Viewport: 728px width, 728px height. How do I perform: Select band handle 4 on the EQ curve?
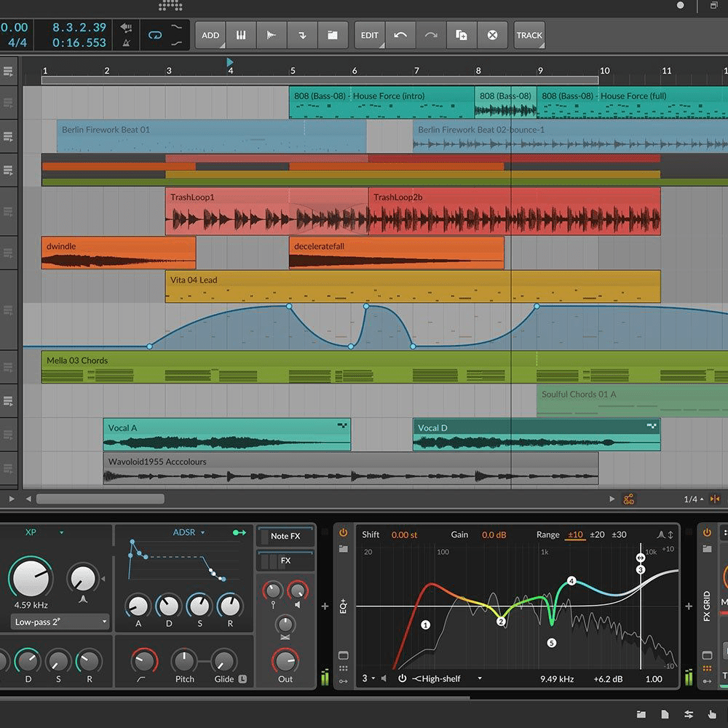click(572, 582)
